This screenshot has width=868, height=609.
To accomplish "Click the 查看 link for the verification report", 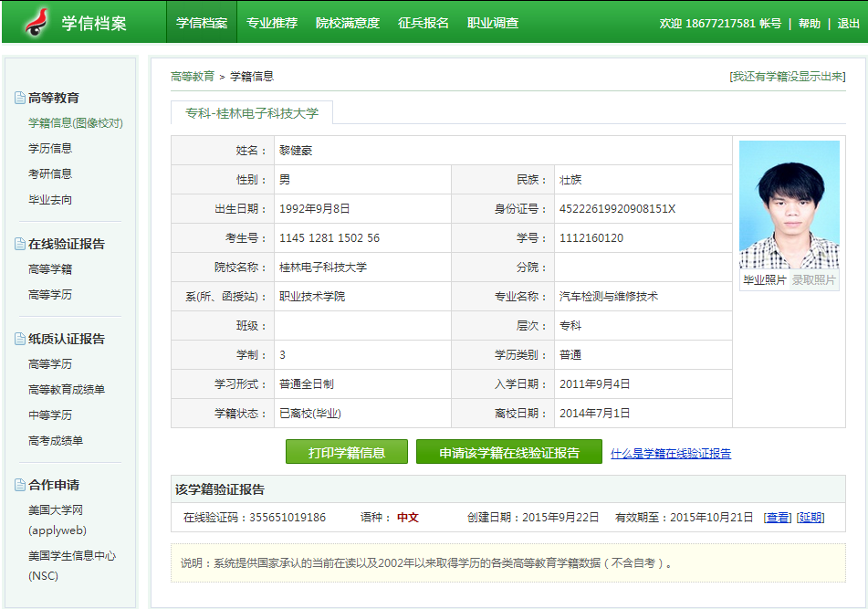I will click(x=778, y=518).
